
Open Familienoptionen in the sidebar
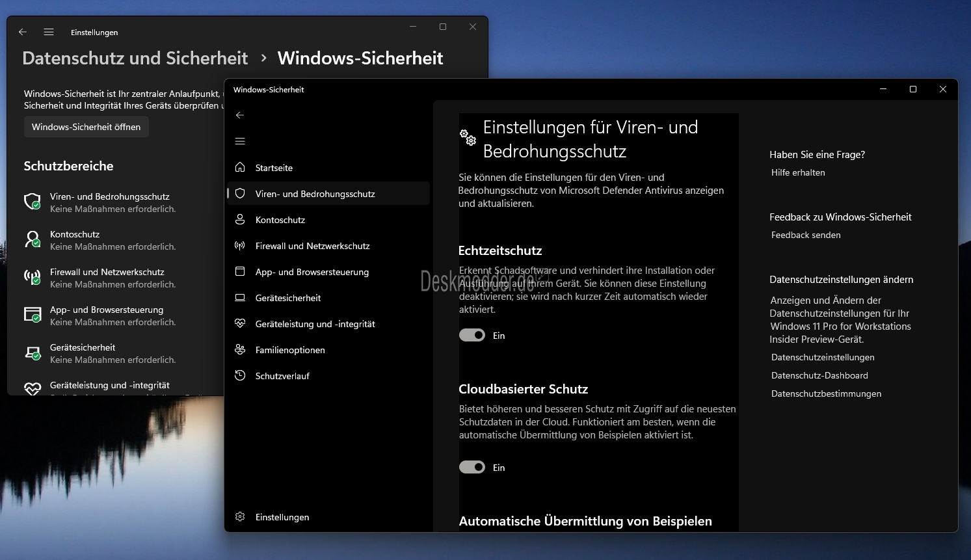point(328,350)
